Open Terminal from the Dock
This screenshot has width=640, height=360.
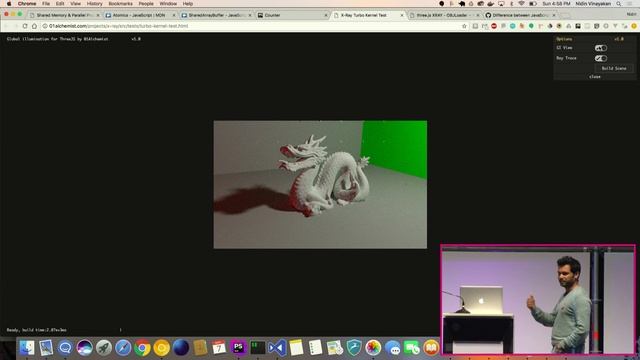click(258, 348)
